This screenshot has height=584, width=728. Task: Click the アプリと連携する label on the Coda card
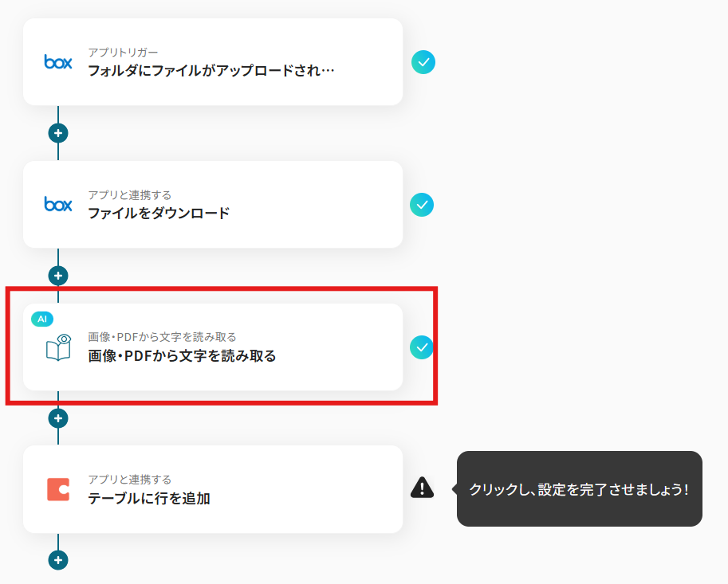pos(129,480)
